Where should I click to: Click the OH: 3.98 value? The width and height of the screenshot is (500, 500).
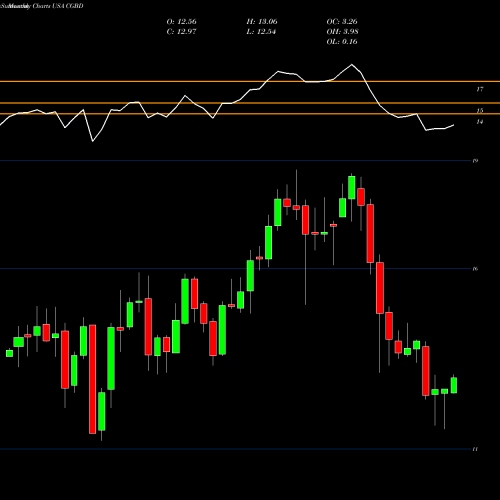pos(342,32)
